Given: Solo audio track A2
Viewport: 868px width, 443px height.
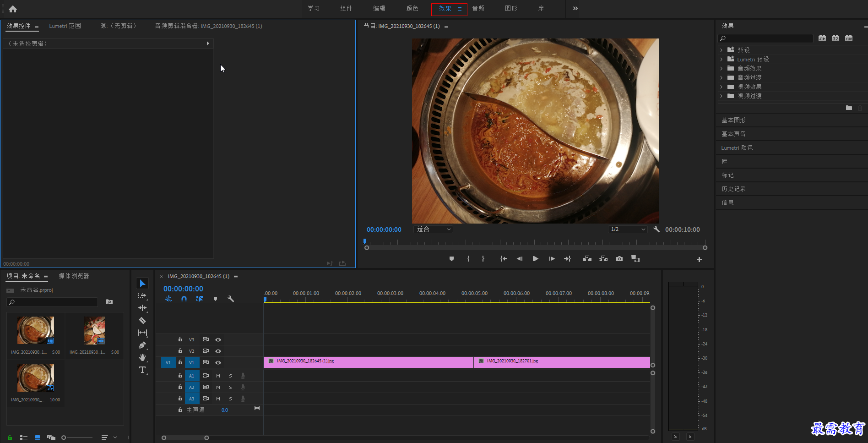Looking at the screenshot, I should (230, 387).
